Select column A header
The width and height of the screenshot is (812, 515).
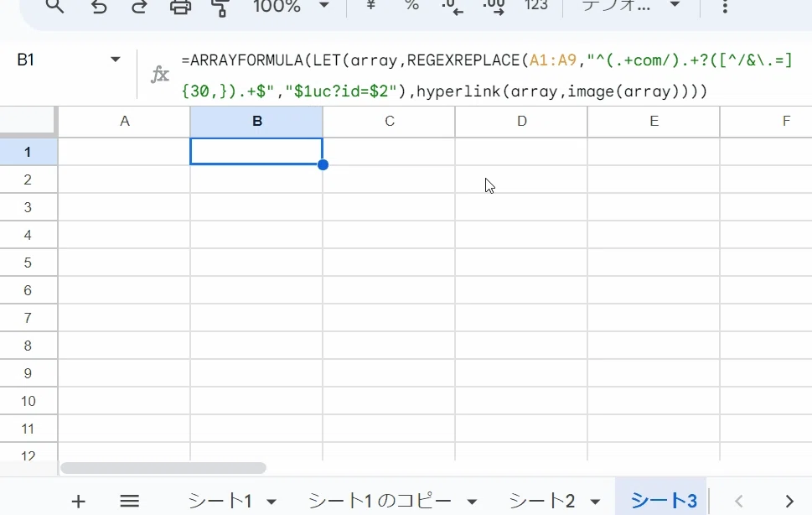124,122
